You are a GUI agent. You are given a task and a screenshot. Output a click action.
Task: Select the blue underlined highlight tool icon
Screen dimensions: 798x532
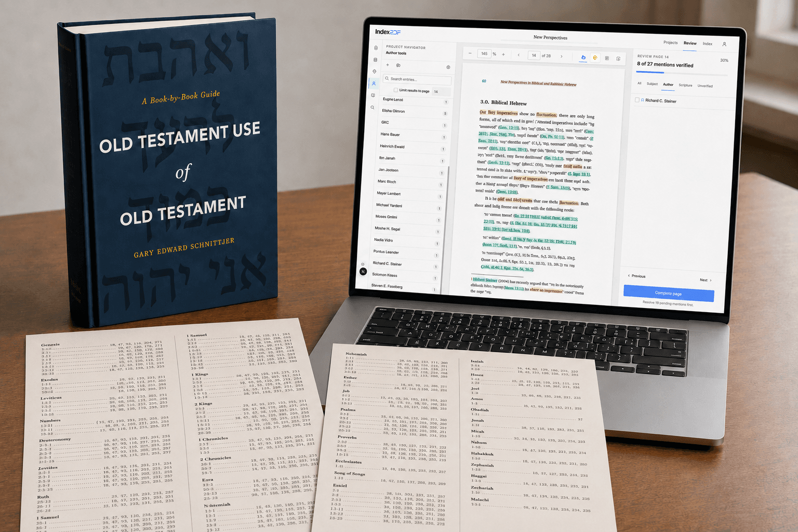(x=583, y=58)
